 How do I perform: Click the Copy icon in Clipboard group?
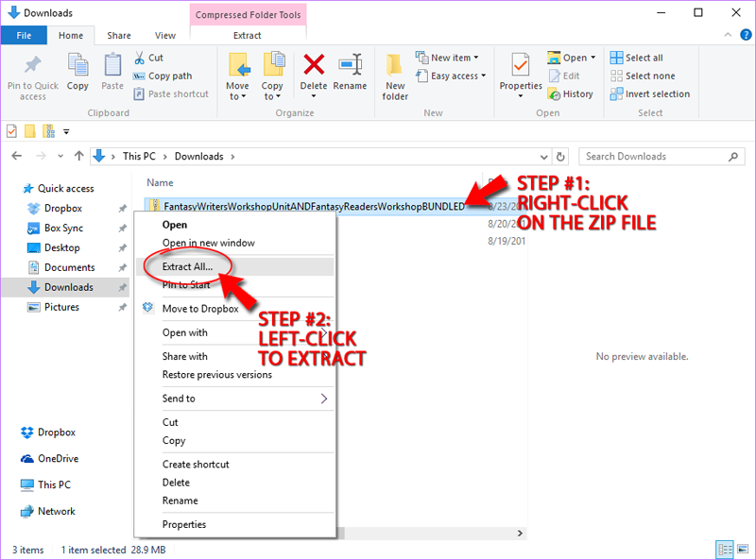click(x=77, y=68)
